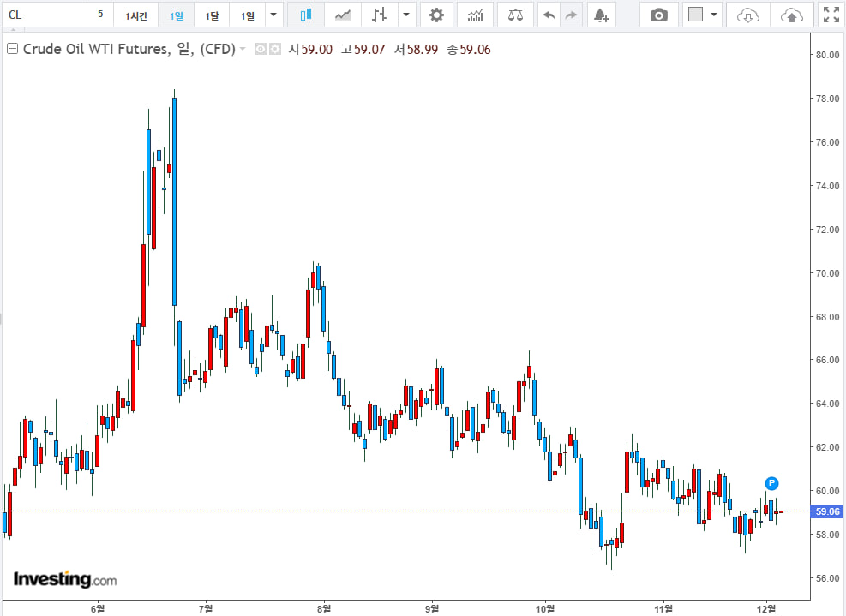846x616 pixels.
Task: Select the candlestick chart style
Action: pyautogui.click(x=306, y=15)
